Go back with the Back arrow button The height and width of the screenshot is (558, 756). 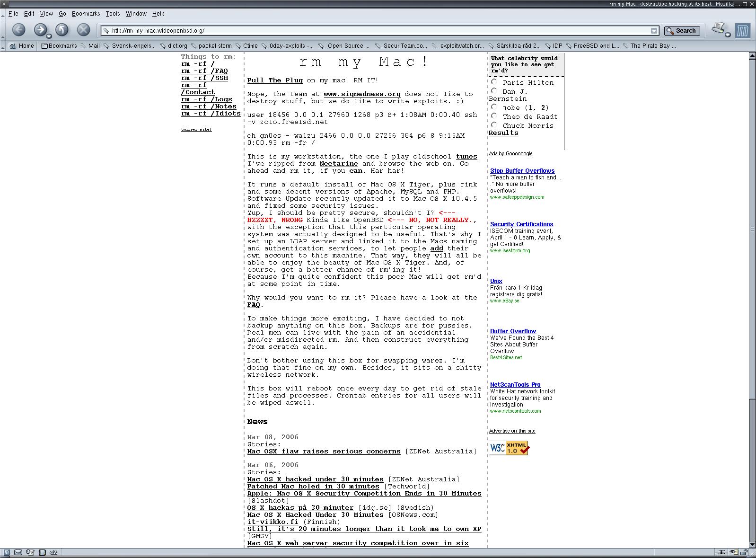tap(18, 30)
